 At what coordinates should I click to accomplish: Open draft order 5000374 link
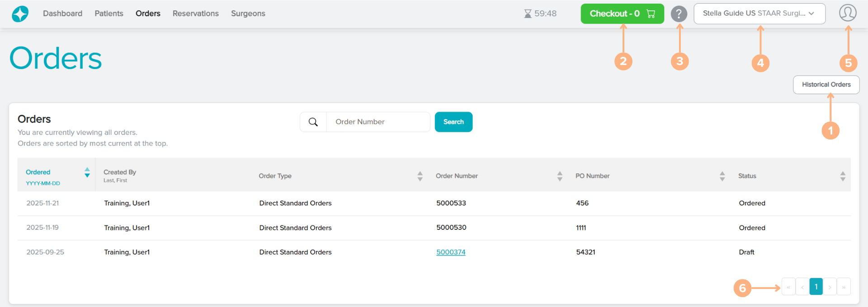tap(451, 252)
